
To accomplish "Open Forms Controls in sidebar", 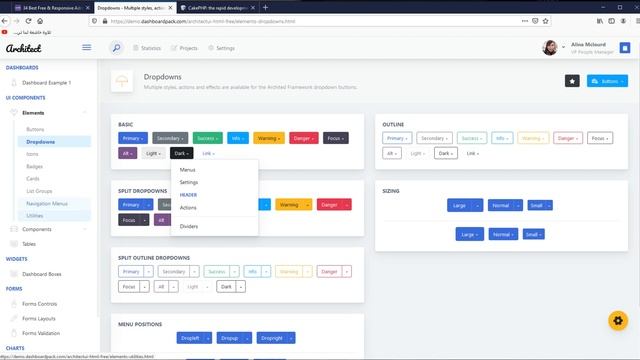I will pyautogui.click(x=40, y=304).
